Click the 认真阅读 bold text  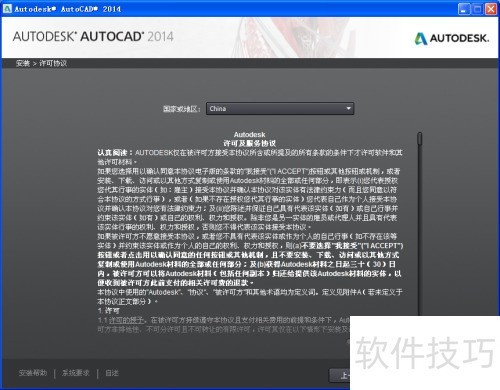point(115,153)
